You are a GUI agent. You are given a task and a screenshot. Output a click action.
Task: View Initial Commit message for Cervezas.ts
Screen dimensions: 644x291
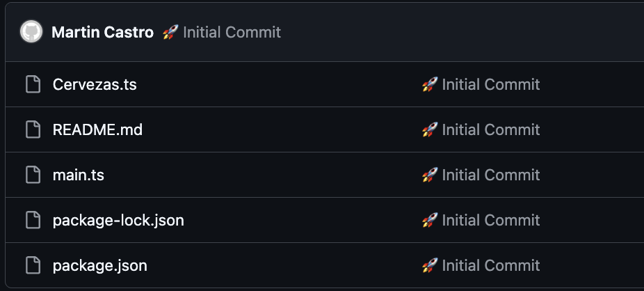tap(490, 85)
